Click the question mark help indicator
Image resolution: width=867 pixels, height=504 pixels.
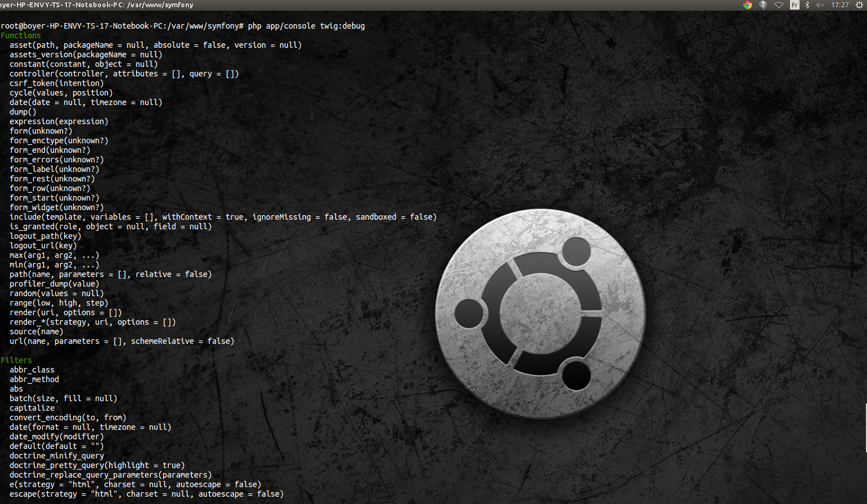click(763, 5)
